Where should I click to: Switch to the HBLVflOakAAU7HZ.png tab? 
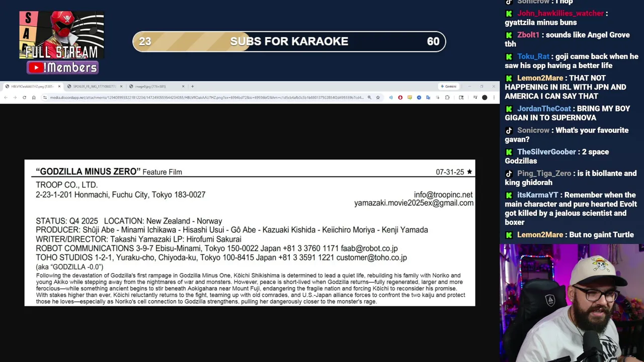click(x=32, y=86)
